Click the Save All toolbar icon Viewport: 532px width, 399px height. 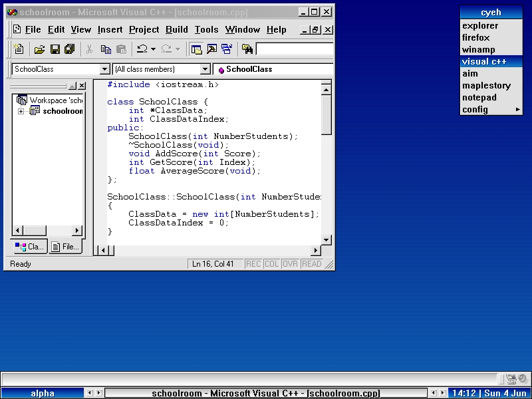[70, 49]
